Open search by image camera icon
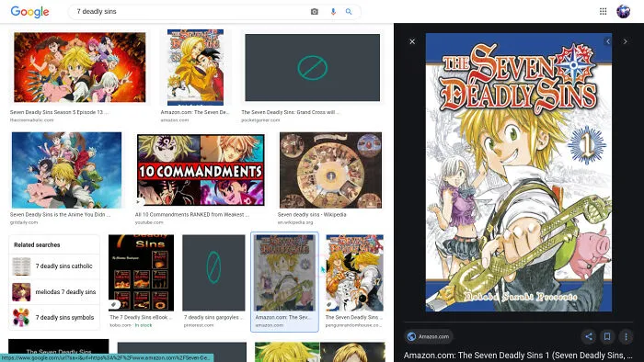The height and width of the screenshot is (362, 644). 315,12
